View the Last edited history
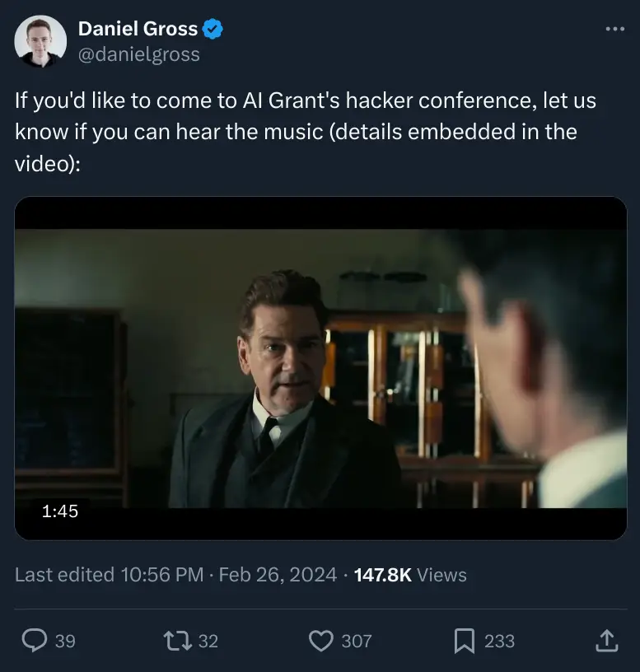 coord(109,575)
